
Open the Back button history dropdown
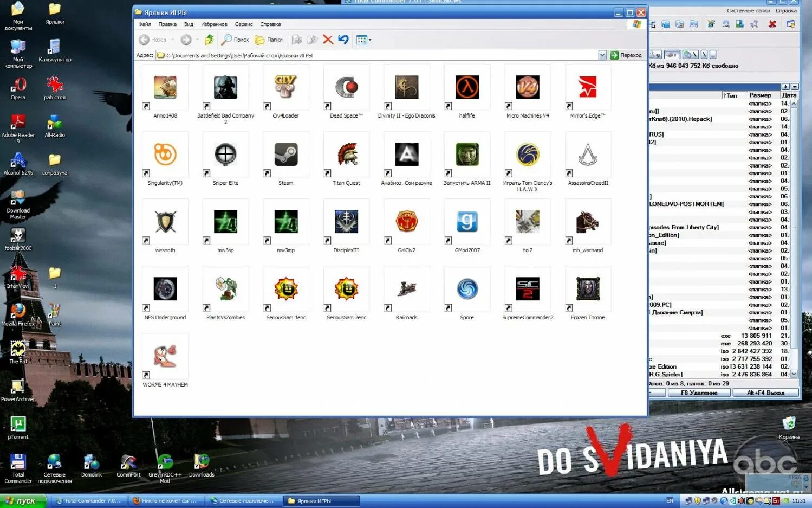pos(173,40)
